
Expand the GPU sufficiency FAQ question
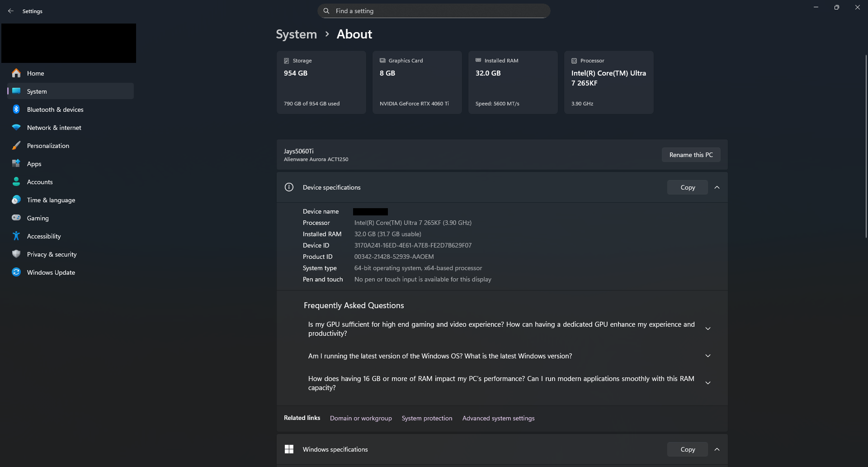click(x=708, y=329)
